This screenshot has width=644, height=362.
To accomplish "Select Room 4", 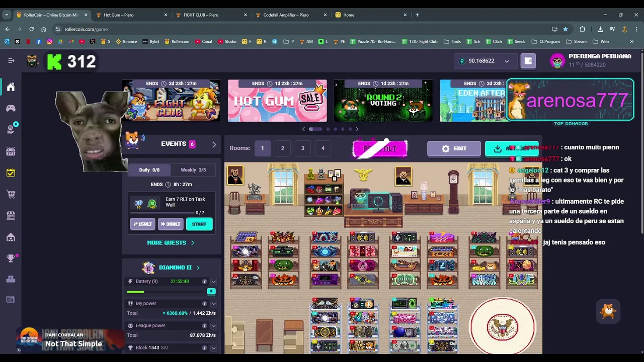I will (323, 148).
